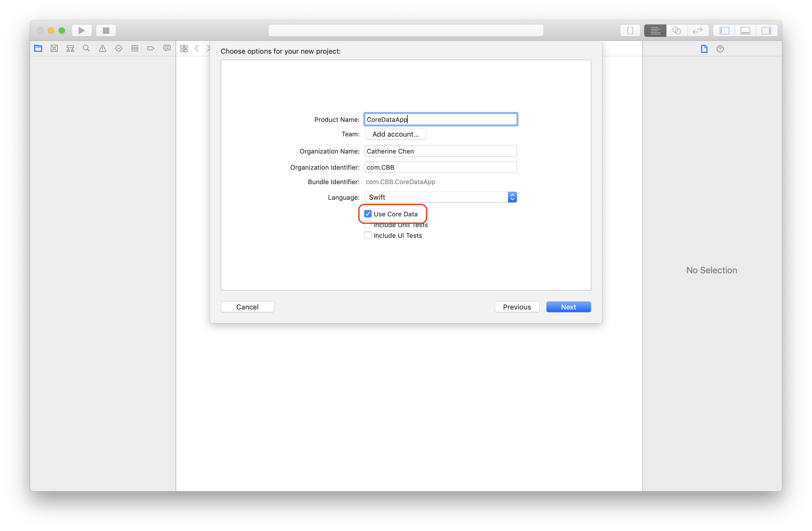Viewport: 812px width, 531px height.
Task: Switch to the Quick Help inspector tab
Action: click(720, 49)
